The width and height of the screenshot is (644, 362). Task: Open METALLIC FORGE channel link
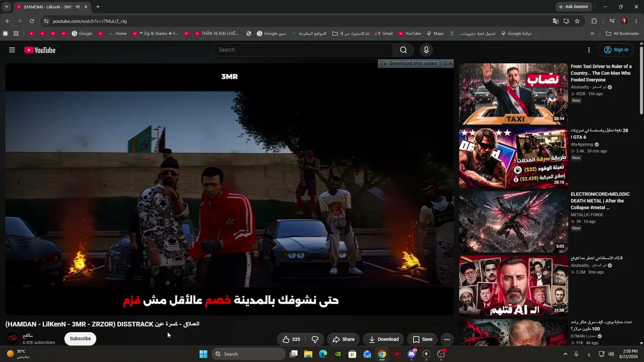tap(587, 215)
